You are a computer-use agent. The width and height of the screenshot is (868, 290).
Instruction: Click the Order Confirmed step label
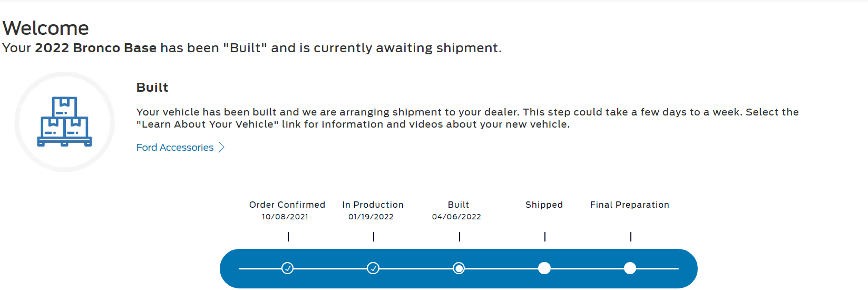(287, 205)
